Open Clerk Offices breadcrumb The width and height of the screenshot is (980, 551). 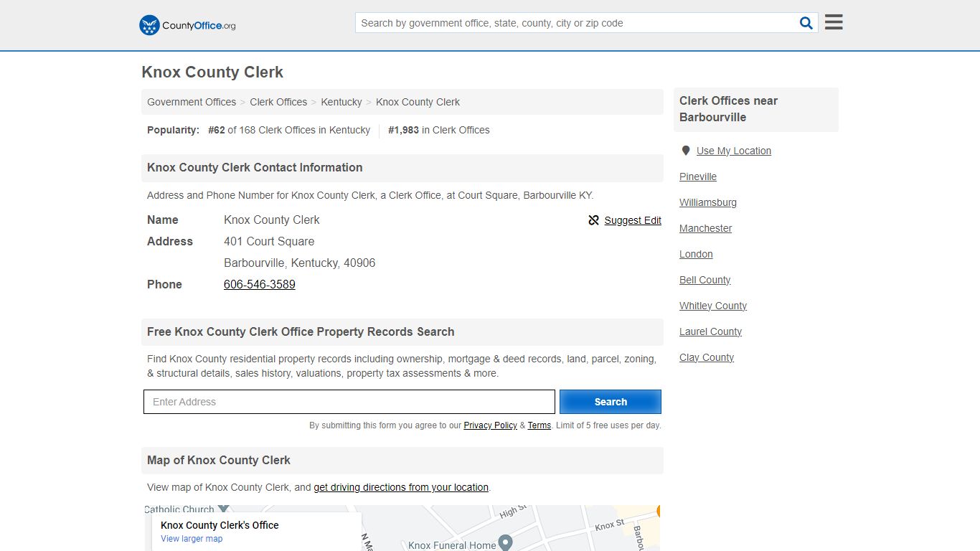[x=278, y=102]
